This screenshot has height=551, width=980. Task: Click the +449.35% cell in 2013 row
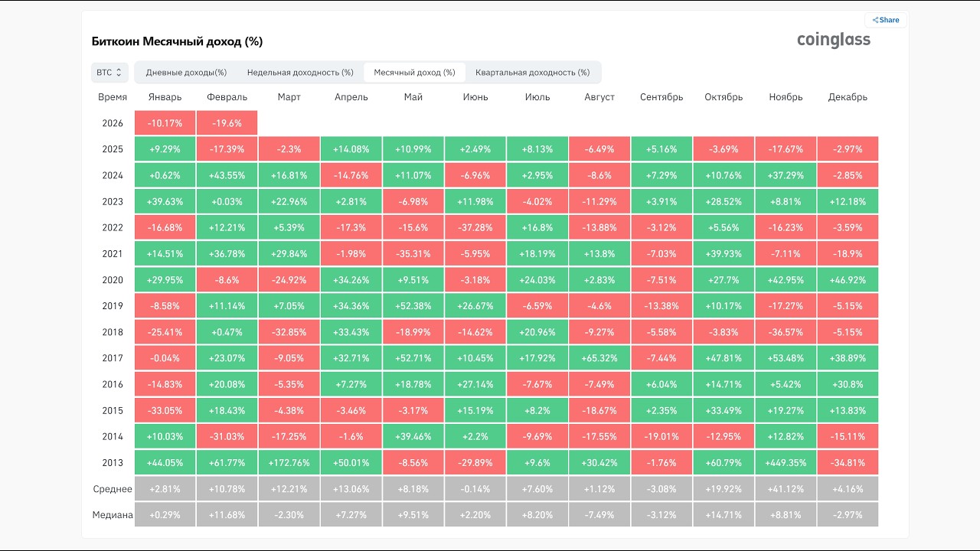point(786,462)
